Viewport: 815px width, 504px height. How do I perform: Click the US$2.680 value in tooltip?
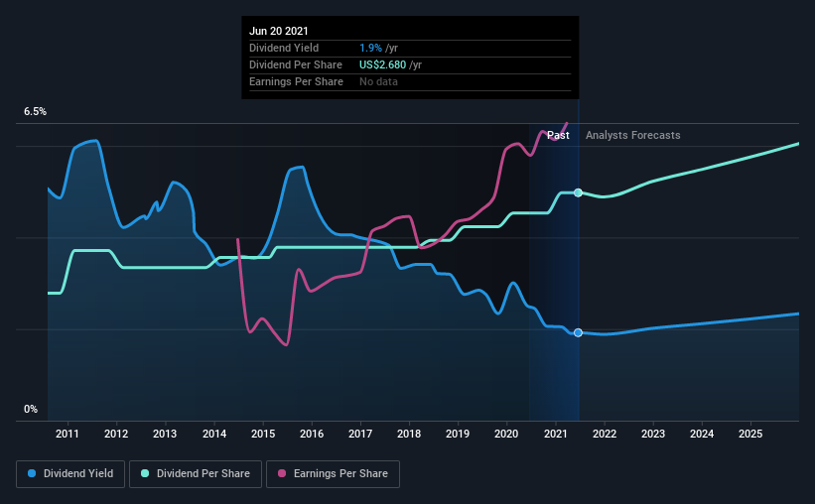coord(382,64)
